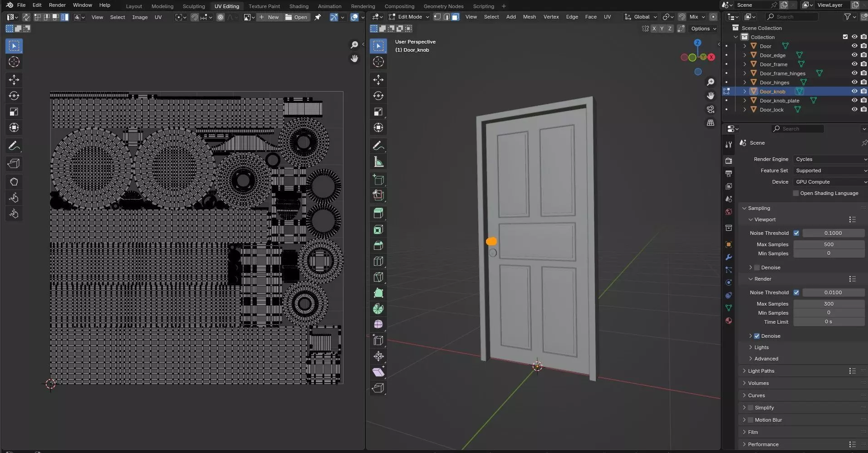
Task: Open the Mesh menu in 3D viewport
Action: [x=529, y=17]
